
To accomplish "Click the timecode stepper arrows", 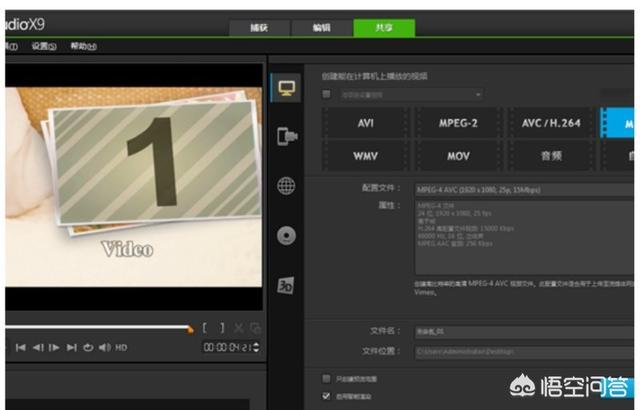I will [256, 347].
